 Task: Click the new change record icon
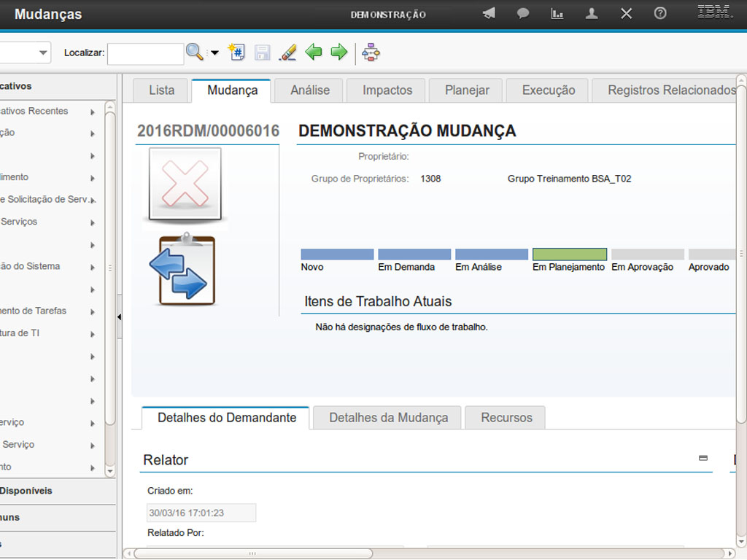pos(236,52)
